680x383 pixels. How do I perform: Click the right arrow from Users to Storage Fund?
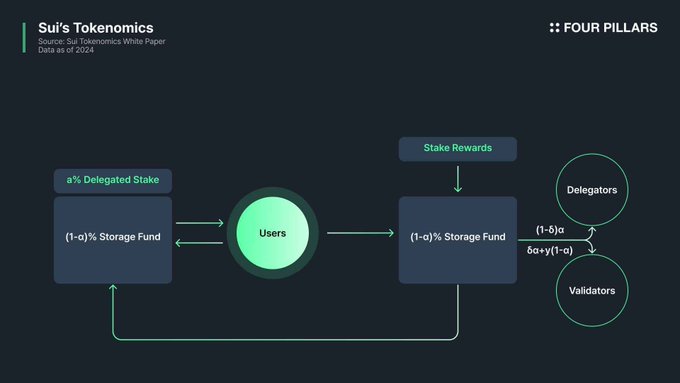click(x=360, y=233)
